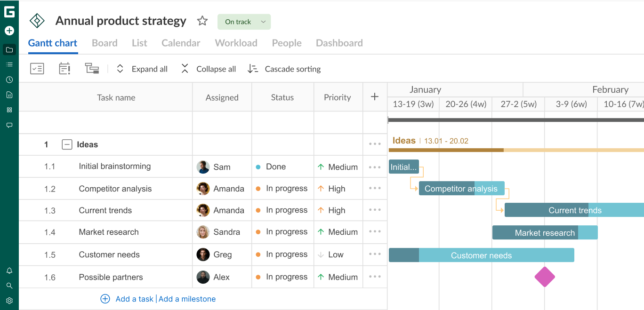644x310 pixels.
Task: Click the Add a milestone link
Action: point(187,299)
